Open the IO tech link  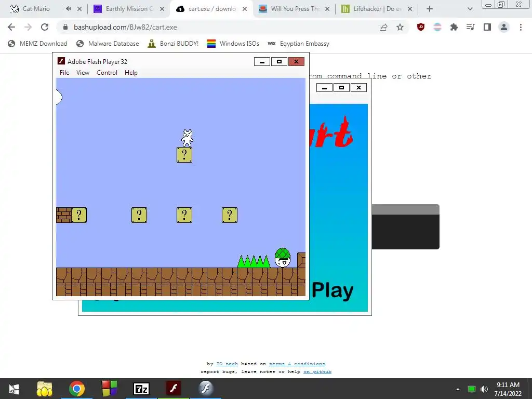click(227, 364)
